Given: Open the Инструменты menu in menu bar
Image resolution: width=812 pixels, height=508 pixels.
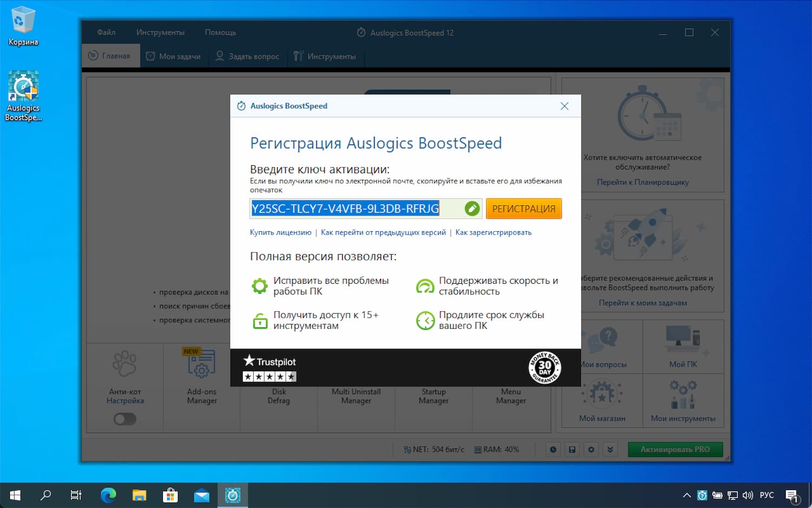Looking at the screenshot, I should [x=160, y=32].
